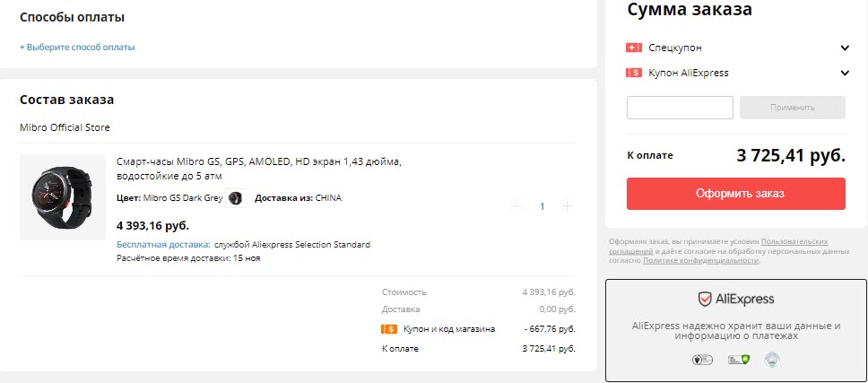Click the quantity value 1
The image size is (868, 383).
click(x=542, y=206)
